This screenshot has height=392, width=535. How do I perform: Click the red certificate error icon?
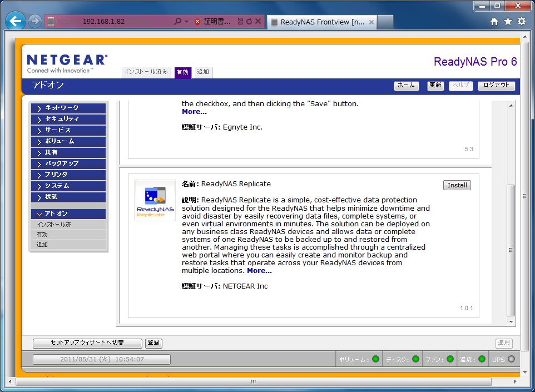tap(197, 22)
